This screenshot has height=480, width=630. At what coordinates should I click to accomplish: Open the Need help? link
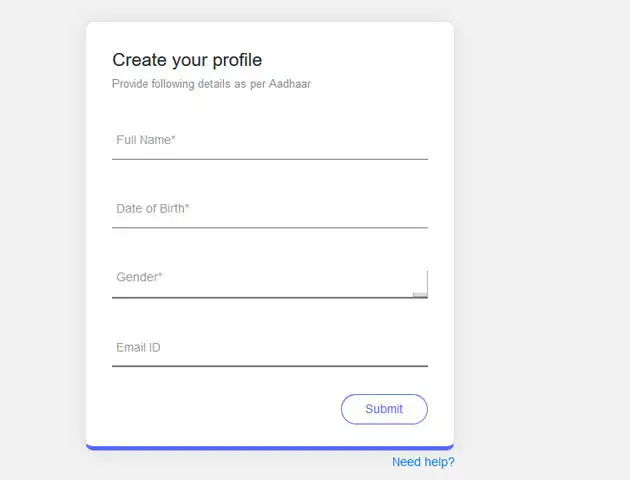tap(423, 462)
